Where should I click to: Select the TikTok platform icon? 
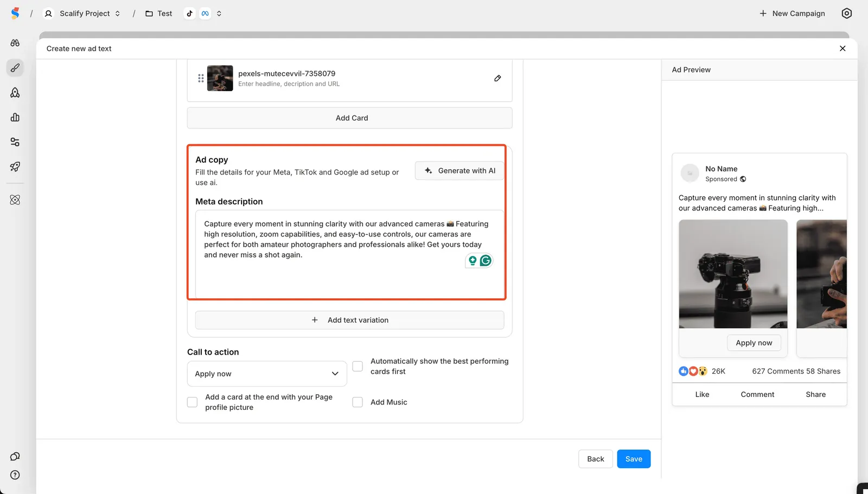coord(189,13)
